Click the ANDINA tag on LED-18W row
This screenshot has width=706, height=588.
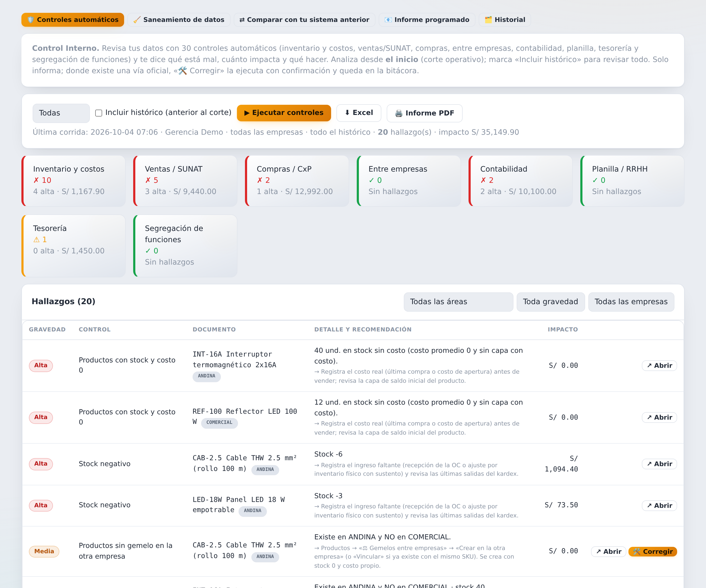[252, 511]
